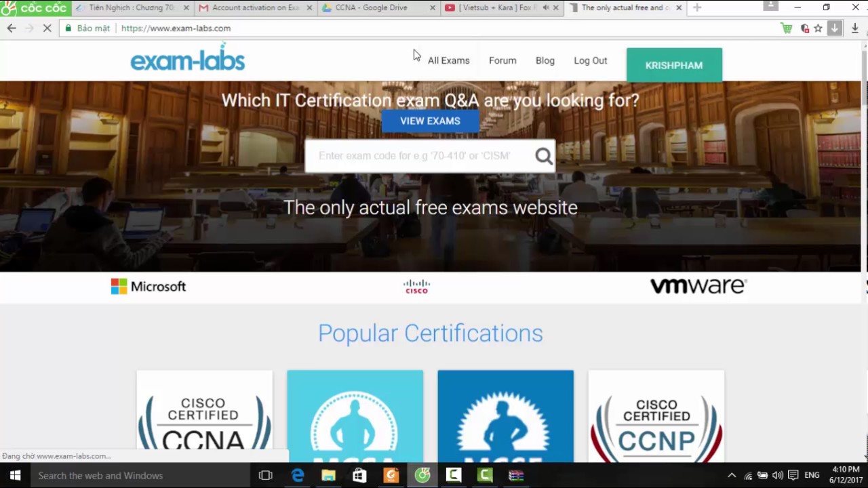Viewport: 868px width, 488px height.
Task: Switch ENG input language indicator
Action: [812, 475]
